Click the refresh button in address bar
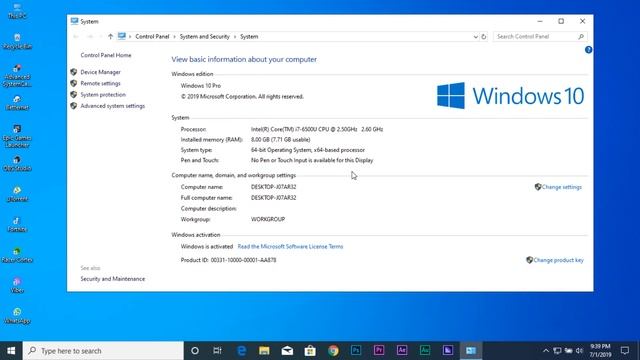This screenshot has width=640, height=360. [484, 37]
